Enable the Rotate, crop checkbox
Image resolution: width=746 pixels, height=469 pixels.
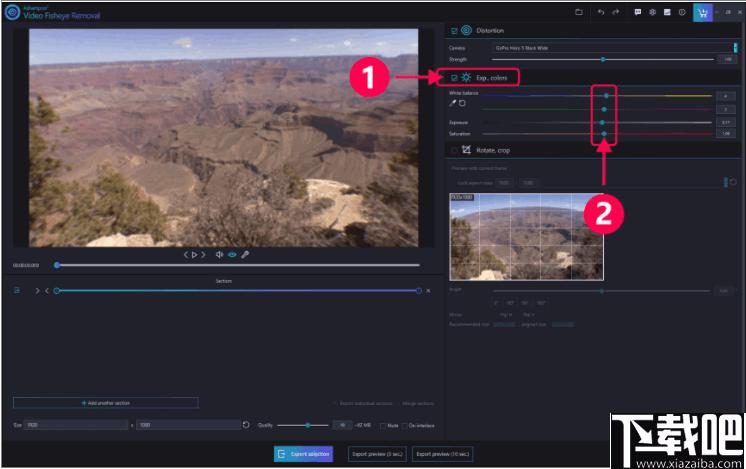pyautogui.click(x=454, y=150)
